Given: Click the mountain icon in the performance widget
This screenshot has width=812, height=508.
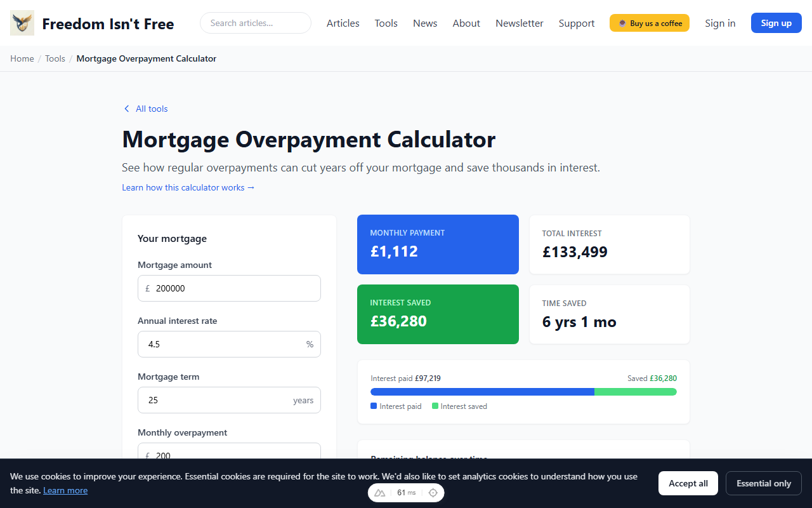Looking at the screenshot, I should coord(379,492).
